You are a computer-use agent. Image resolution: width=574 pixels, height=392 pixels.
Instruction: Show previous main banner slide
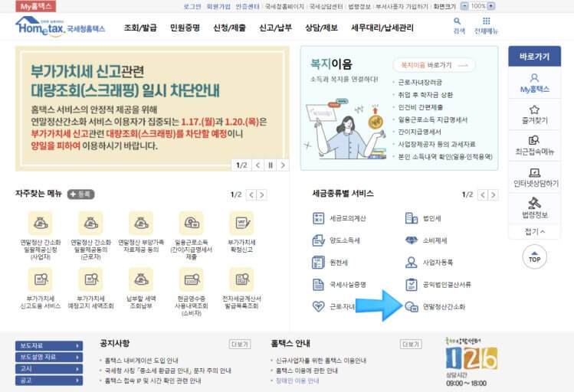258,165
